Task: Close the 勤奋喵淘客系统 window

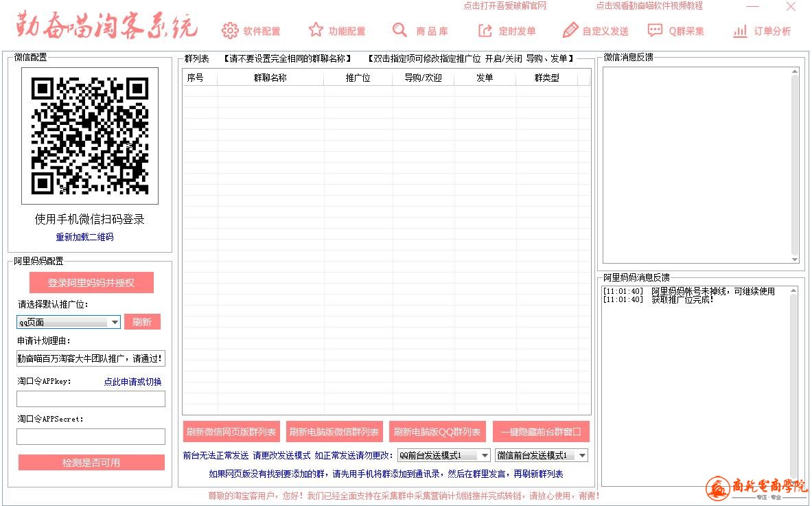Action: pyautogui.click(x=791, y=6)
